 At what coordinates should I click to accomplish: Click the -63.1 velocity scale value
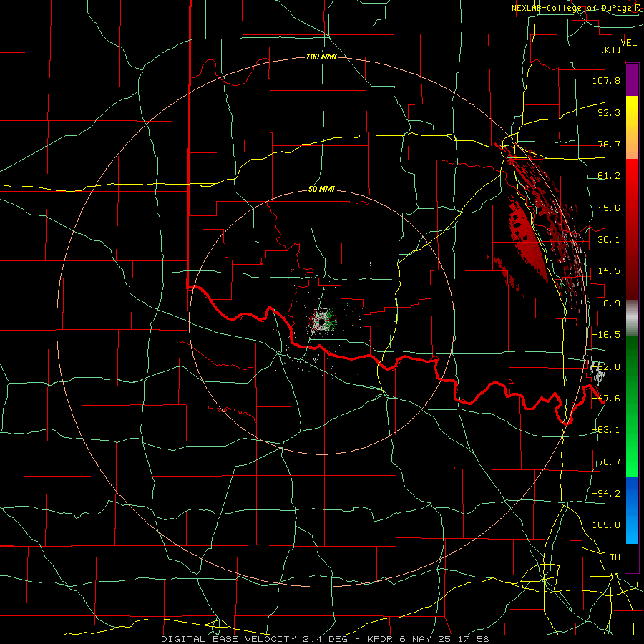tap(606, 430)
